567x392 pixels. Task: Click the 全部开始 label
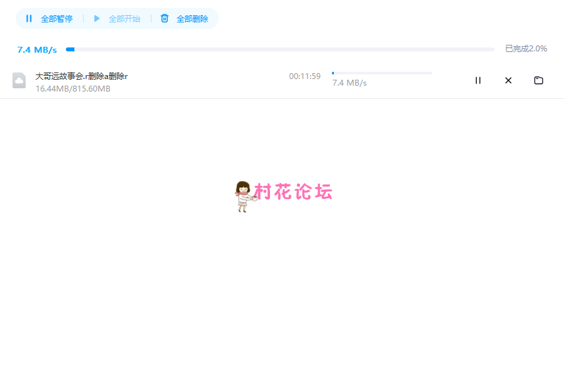click(124, 19)
